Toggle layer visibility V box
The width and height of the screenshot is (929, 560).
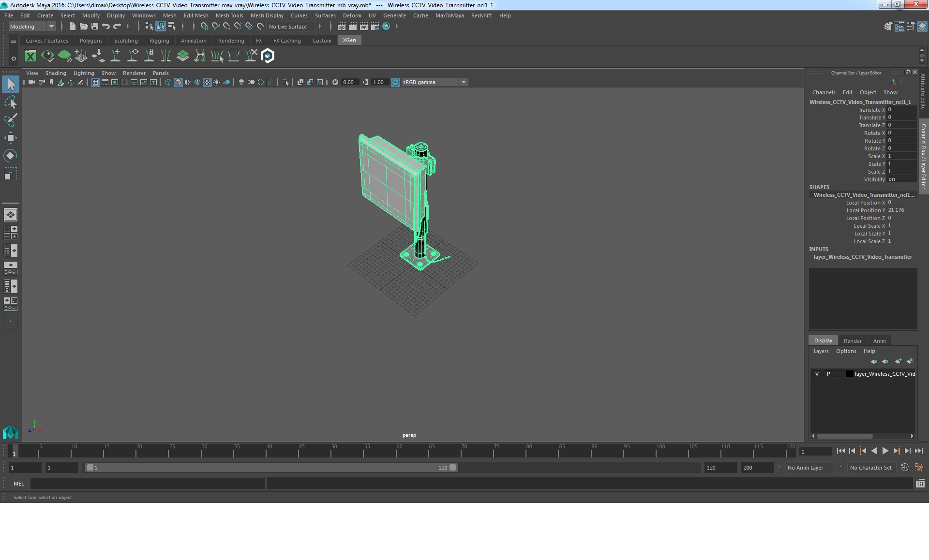point(817,374)
